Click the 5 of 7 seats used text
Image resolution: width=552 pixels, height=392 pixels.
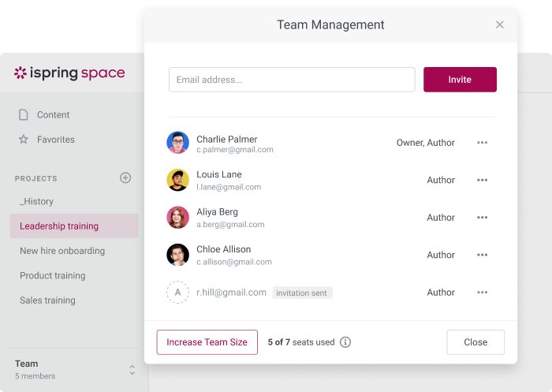[301, 342]
